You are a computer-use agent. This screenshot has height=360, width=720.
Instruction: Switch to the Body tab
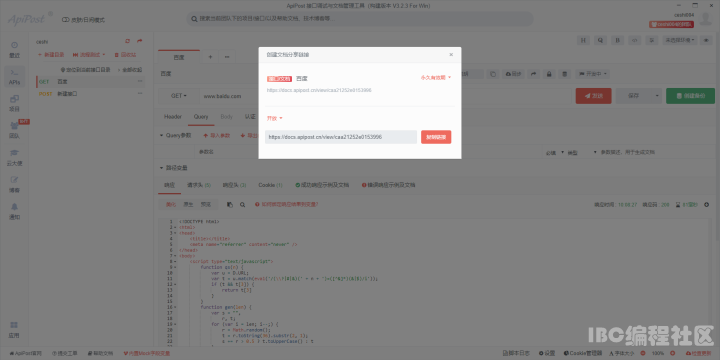(x=227, y=117)
